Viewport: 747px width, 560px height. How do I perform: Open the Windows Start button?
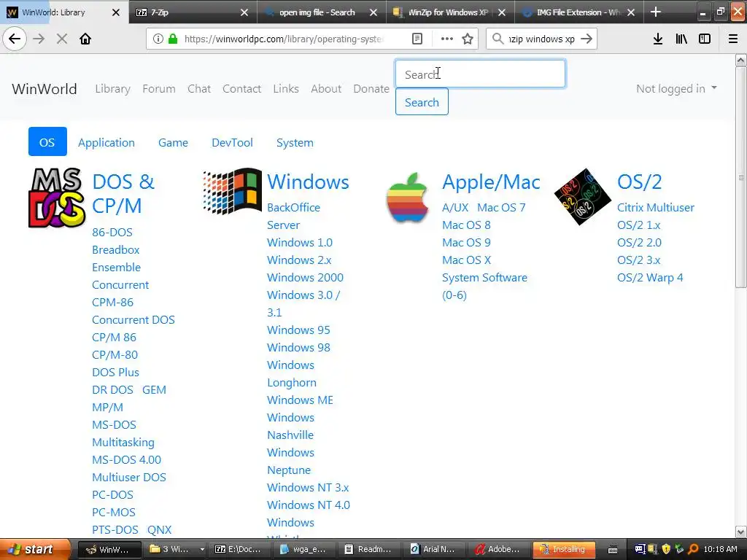(35, 549)
